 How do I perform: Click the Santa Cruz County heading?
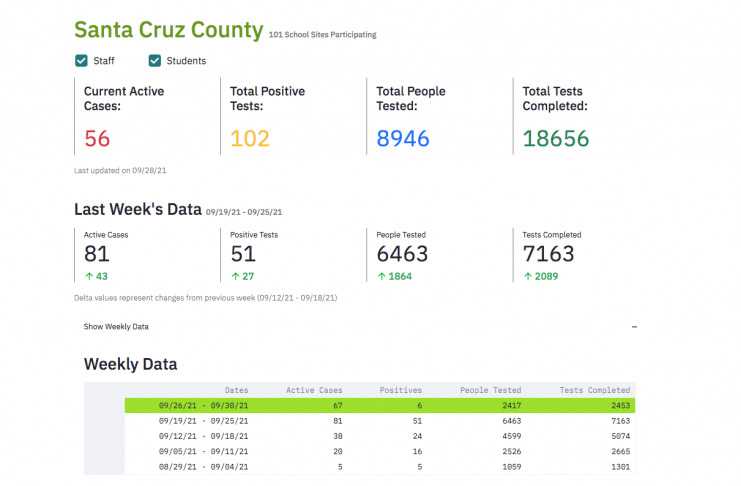coord(169,30)
